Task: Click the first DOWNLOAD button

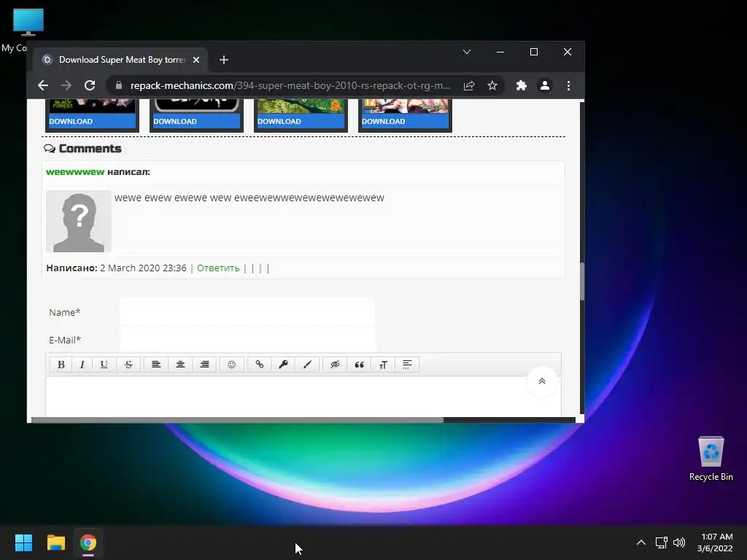Action: tap(91, 122)
